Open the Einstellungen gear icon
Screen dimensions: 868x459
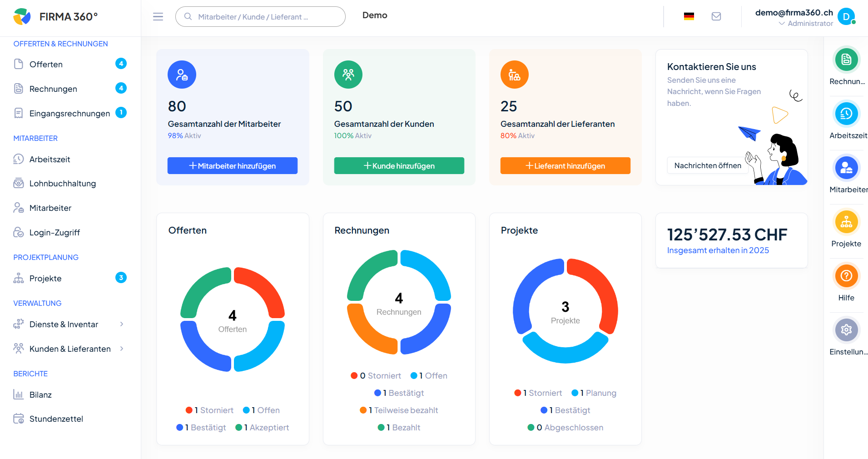click(x=846, y=330)
